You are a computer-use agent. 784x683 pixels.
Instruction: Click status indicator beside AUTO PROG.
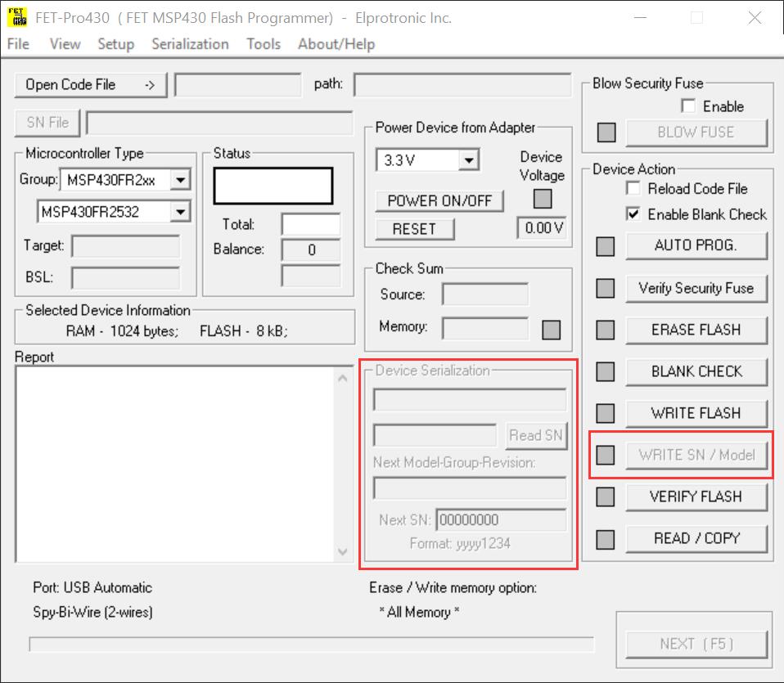pyautogui.click(x=605, y=246)
